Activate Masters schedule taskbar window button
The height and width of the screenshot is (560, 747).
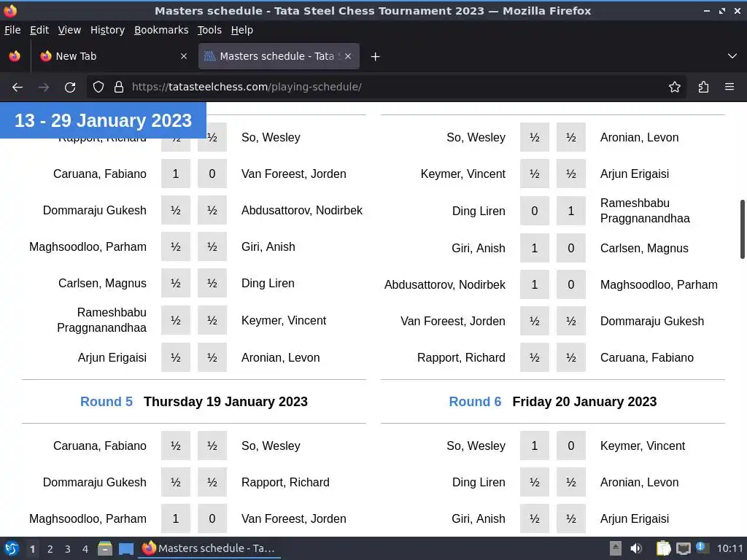click(209, 548)
